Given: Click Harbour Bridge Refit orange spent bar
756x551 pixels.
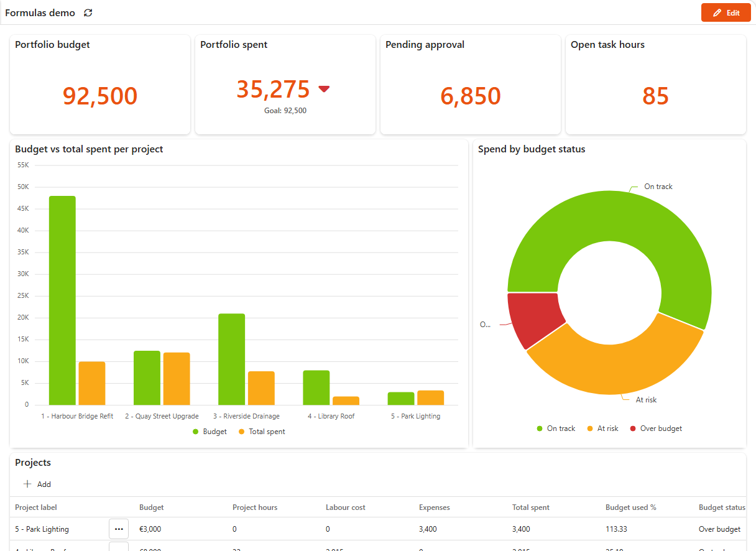Looking at the screenshot, I should 92,383.
